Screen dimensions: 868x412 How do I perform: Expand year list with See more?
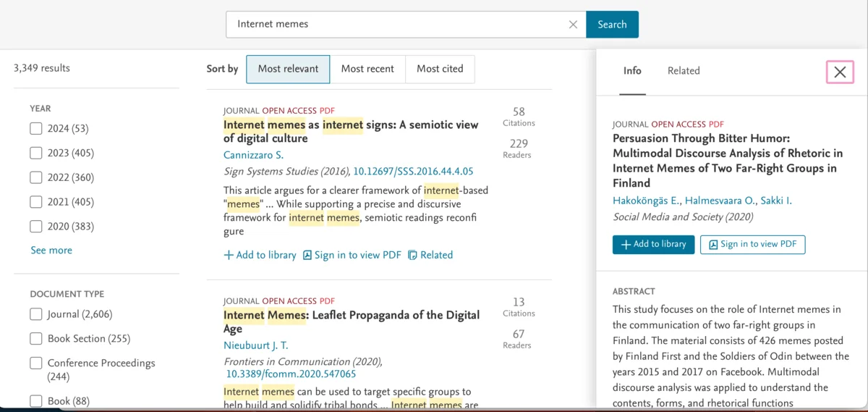51,251
